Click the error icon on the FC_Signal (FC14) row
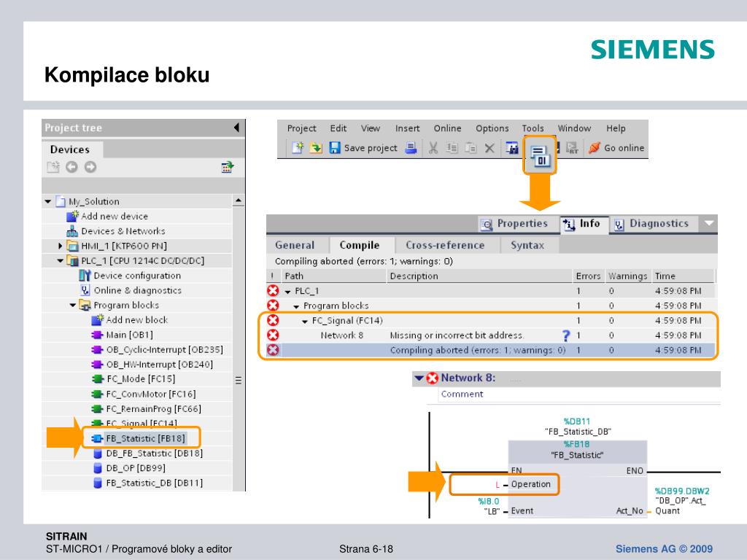The width and height of the screenshot is (747, 560). [273, 321]
